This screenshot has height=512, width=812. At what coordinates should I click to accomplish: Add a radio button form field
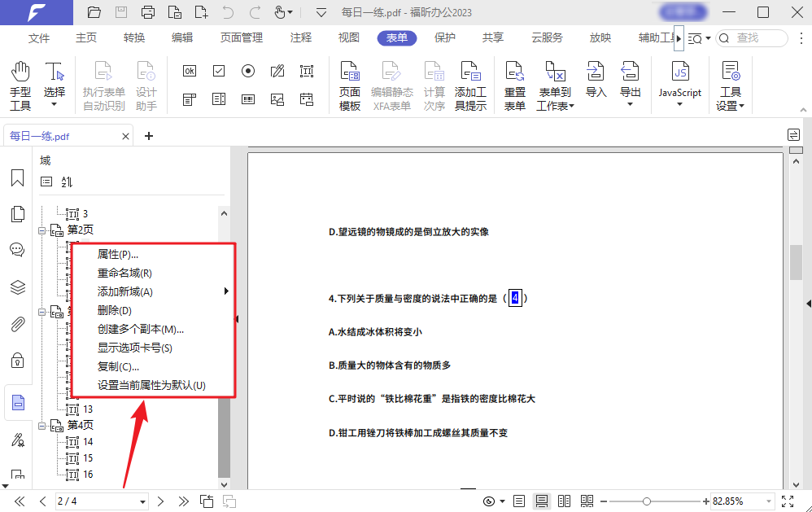(x=248, y=72)
